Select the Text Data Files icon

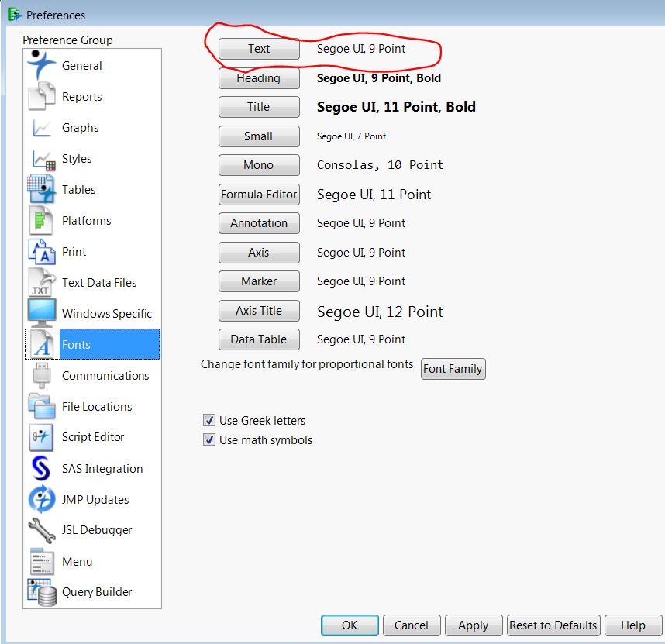click(x=40, y=282)
